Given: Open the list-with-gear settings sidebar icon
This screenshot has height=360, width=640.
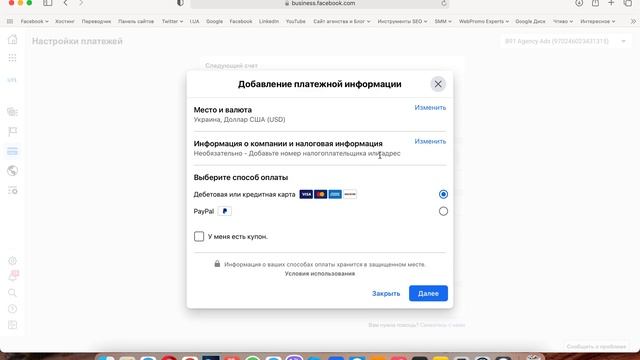Looking at the screenshot, I should point(13,191).
